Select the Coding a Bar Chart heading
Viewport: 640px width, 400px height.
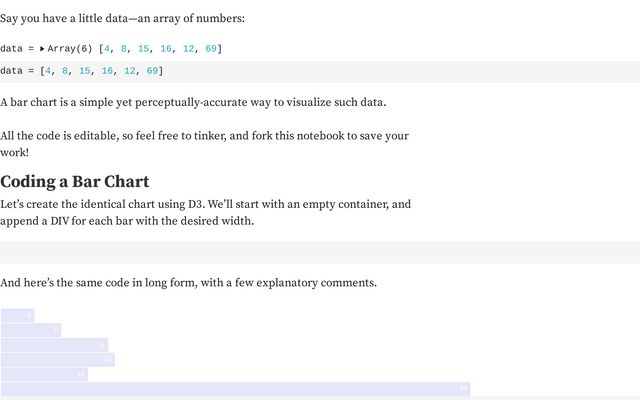click(x=75, y=182)
